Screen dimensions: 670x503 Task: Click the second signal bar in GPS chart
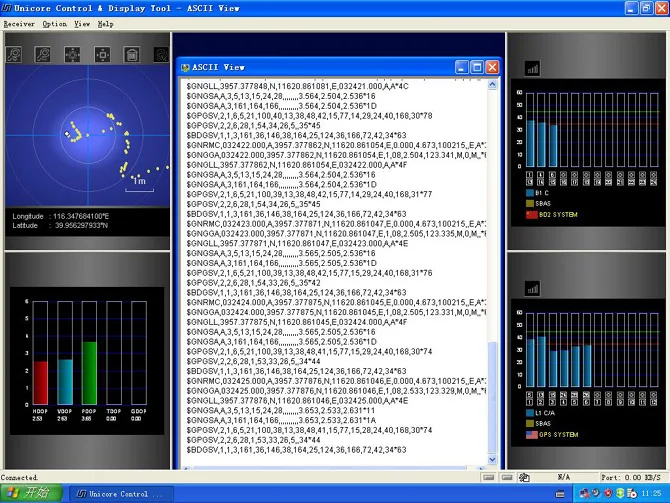(x=541, y=361)
